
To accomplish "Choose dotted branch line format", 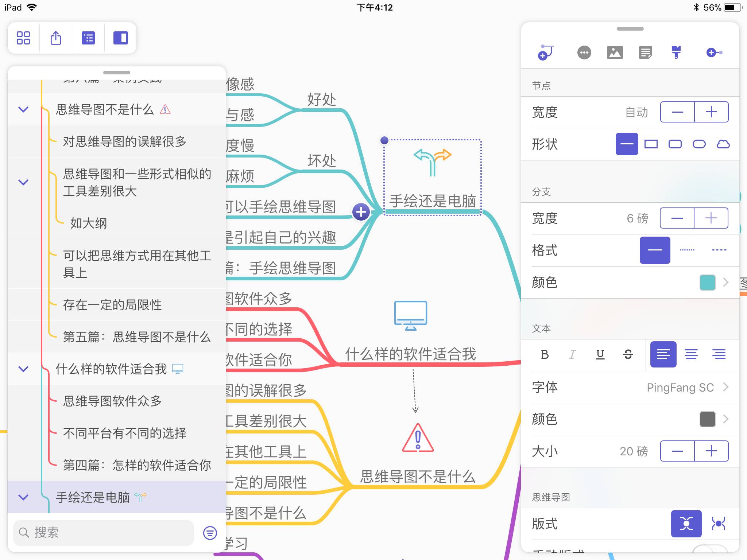I will (x=687, y=250).
